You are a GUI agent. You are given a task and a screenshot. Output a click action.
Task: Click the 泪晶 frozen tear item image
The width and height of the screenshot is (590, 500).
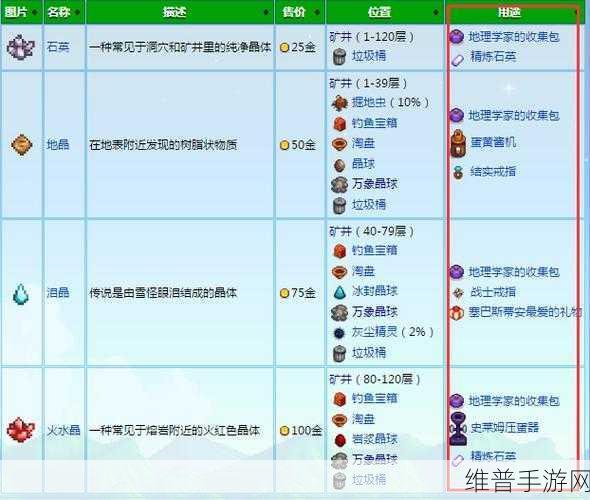[21, 293]
